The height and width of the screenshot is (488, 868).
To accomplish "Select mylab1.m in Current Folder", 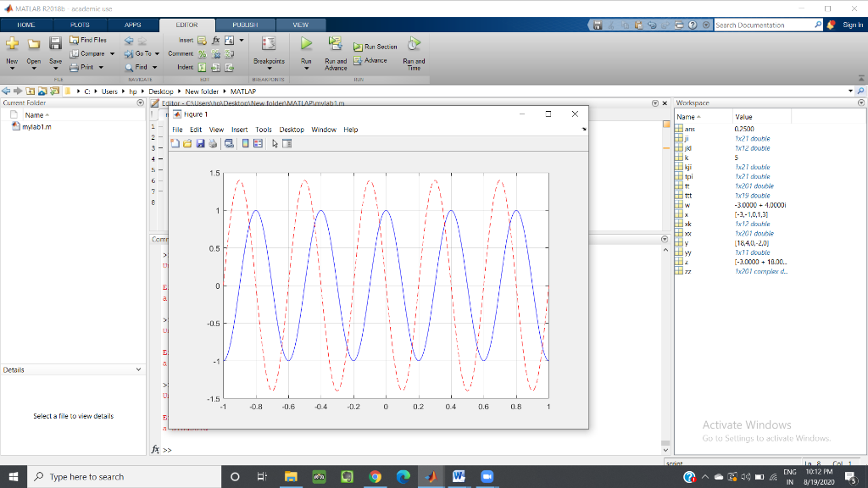I will click(x=37, y=127).
